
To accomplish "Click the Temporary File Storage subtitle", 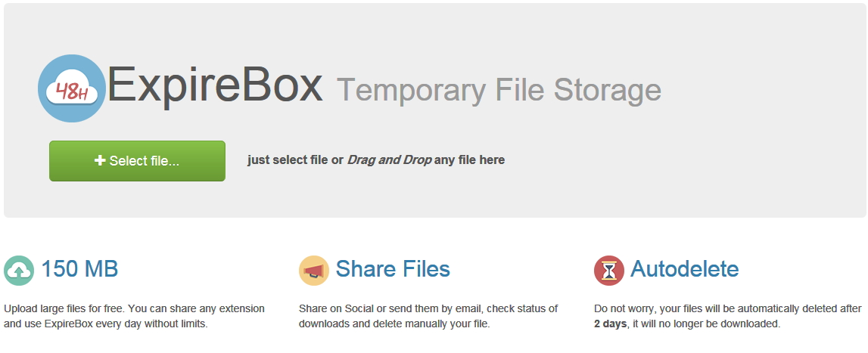I will 499,91.
